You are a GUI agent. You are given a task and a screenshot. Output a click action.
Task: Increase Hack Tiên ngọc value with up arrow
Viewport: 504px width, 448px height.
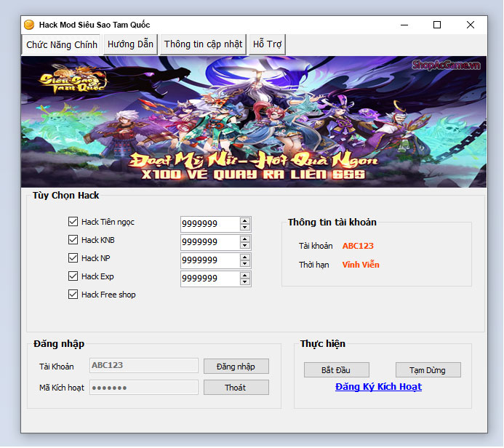tap(245, 220)
